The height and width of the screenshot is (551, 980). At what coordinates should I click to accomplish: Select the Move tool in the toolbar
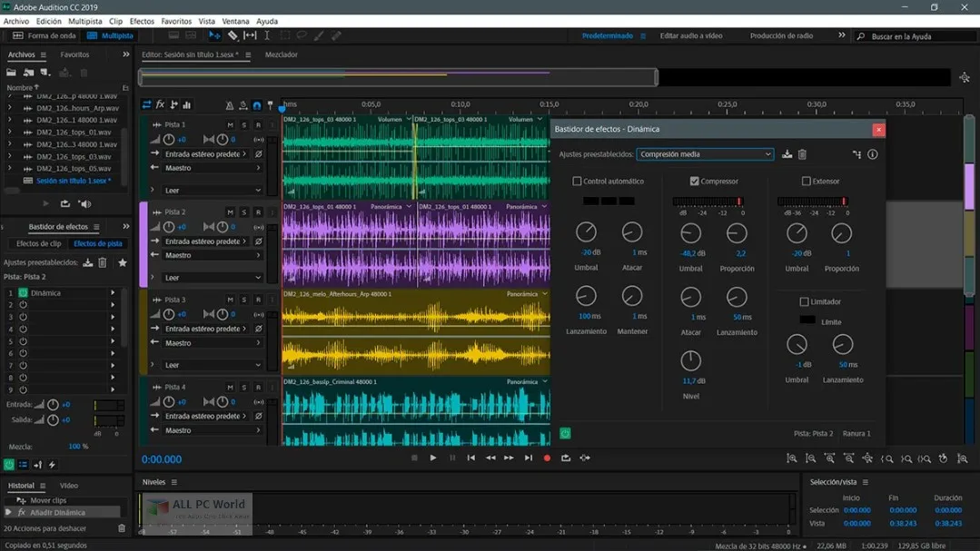click(215, 36)
